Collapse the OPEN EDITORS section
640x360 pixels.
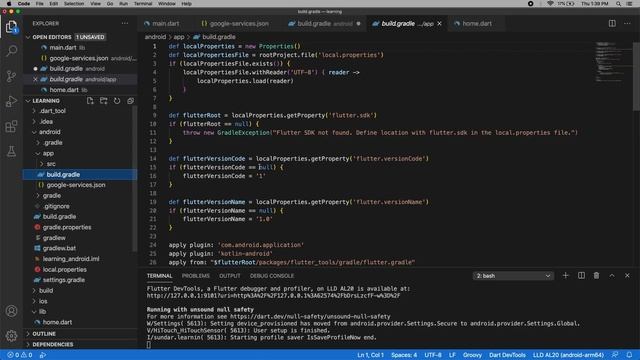(28, 37)
